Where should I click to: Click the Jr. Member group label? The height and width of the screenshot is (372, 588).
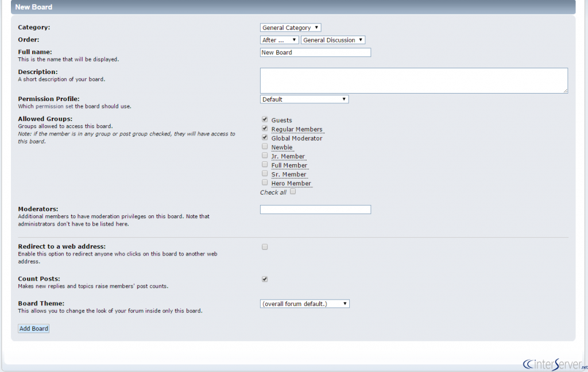click(288, 156)
